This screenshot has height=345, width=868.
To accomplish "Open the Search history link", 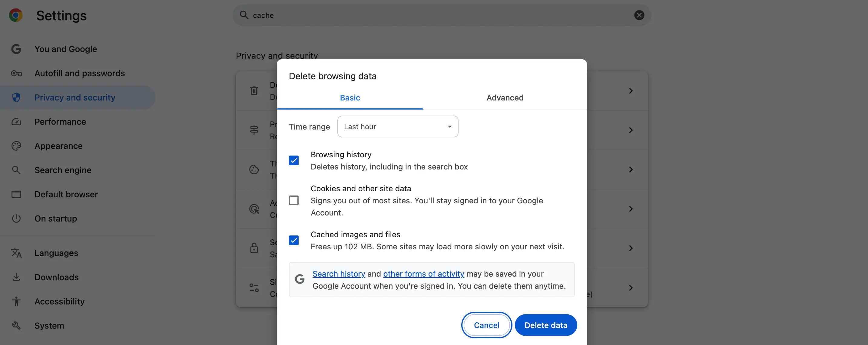I will tap(339, 274).
